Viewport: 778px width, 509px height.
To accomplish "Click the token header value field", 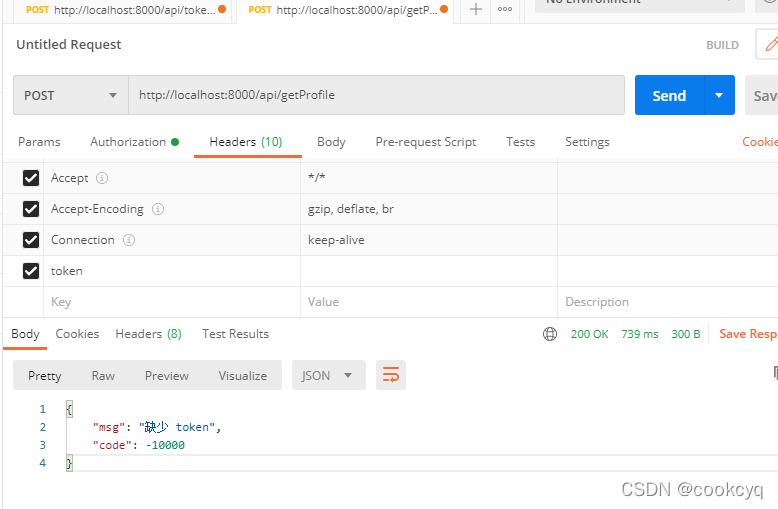I will 429,271.
